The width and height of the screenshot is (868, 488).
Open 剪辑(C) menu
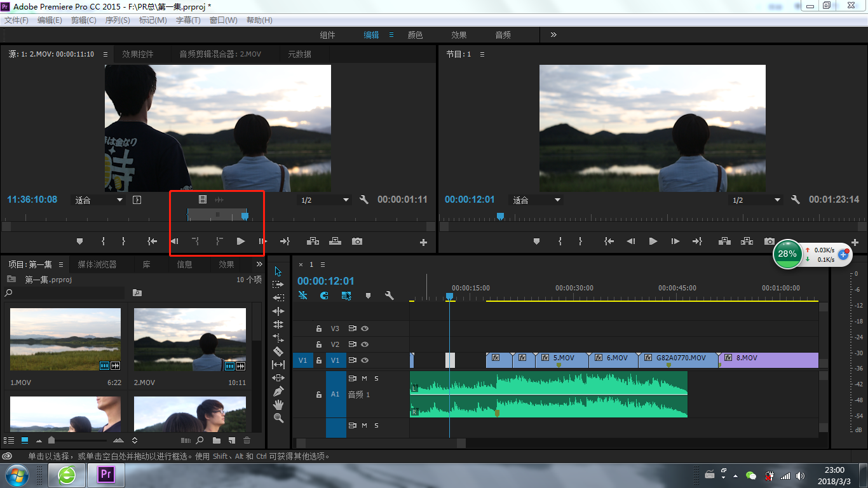[84, 20]
